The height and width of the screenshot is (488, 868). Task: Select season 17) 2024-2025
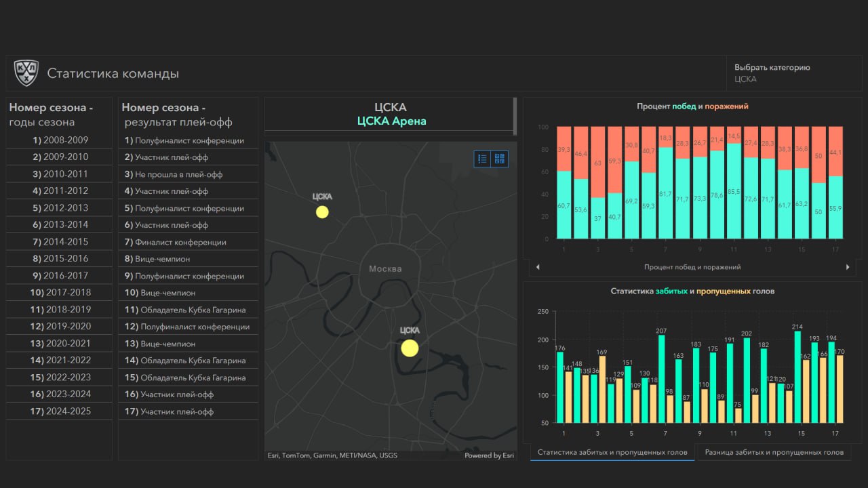pos(60,411)
